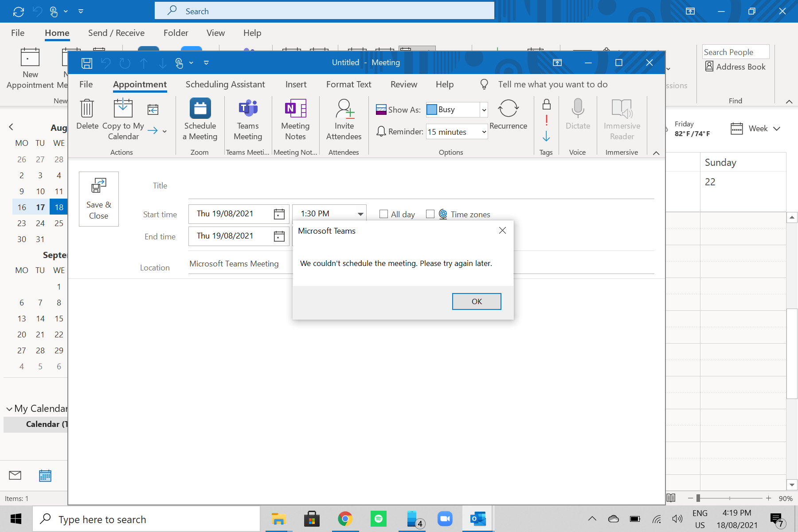The image size is (798, 532).
Task: Toggle Time zones display
Action: click(x=430, y=214)
